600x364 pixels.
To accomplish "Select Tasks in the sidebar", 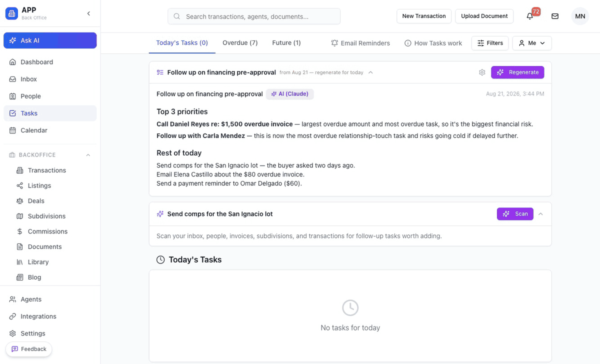I will [x=50, y=113].
